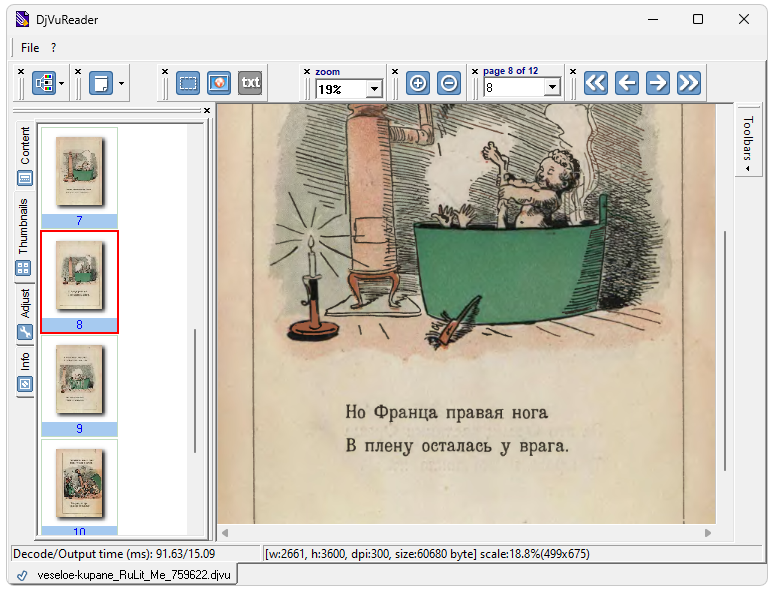Open the Info side tab
Viewport: 771px width, 590px height.
(x=25, y=361)
